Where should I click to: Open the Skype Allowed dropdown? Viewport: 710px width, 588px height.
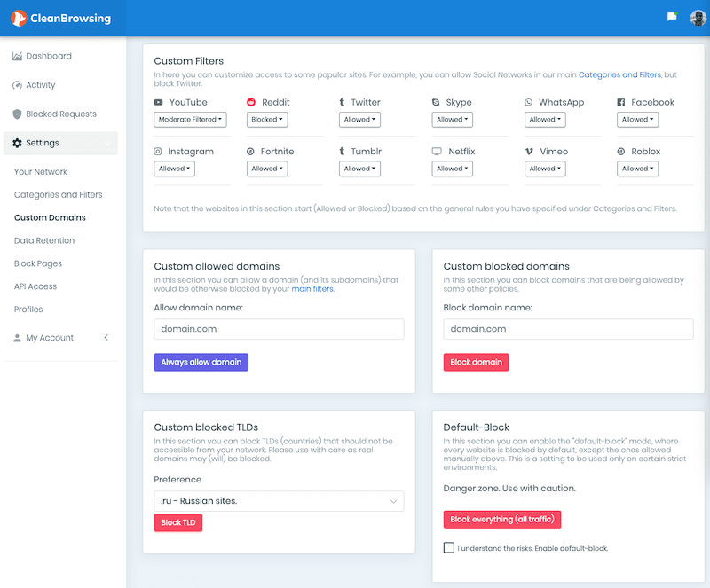point(453,120)
